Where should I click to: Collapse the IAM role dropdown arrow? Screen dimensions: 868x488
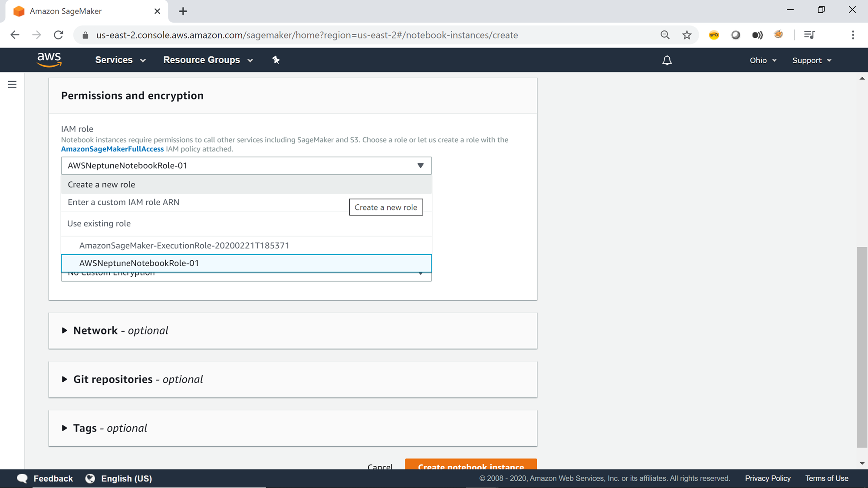pos(420,166)
